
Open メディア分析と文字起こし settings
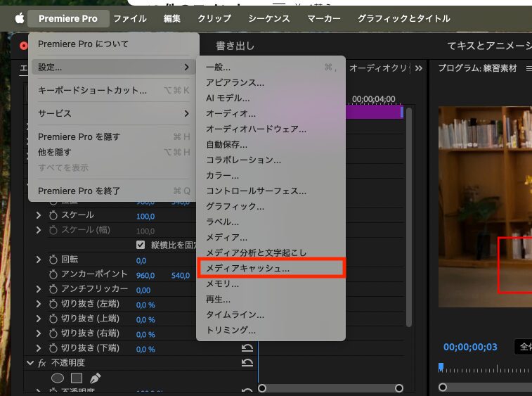pyautogui.click(x=271, y=253)
